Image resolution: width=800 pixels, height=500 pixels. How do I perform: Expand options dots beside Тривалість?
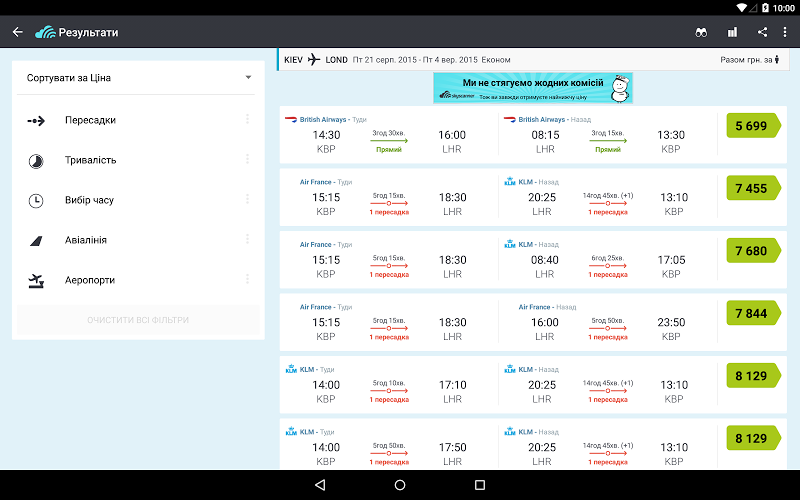click(x=247, y=159)
